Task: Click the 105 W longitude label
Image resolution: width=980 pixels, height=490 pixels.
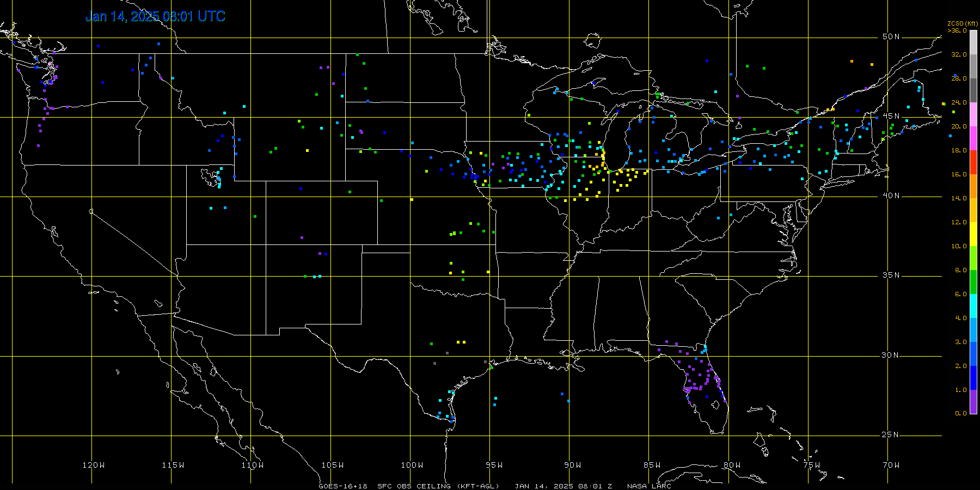Action: point(333,465)
